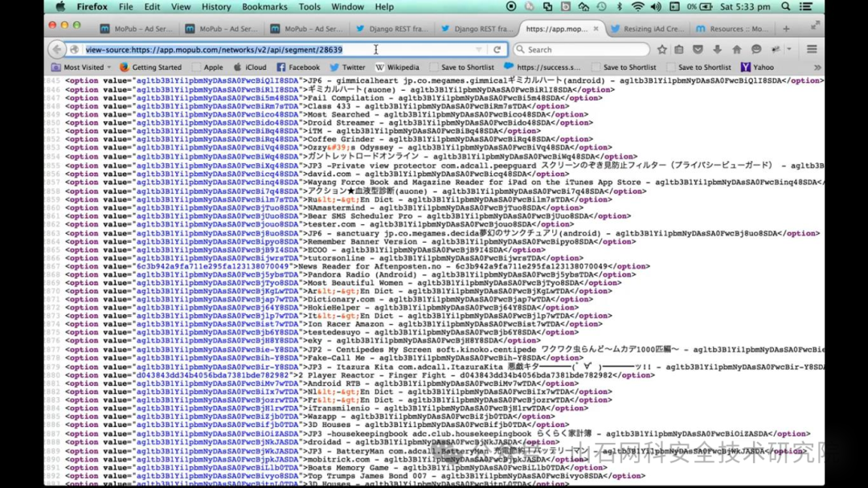Open the extension icon left of toolbar dropdown
Viewport: 868px width, 488px height.
(776, 49)
